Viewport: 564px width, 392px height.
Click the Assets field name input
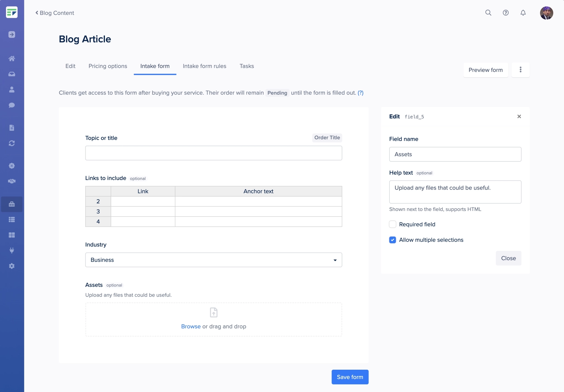[x=455, y=154]
